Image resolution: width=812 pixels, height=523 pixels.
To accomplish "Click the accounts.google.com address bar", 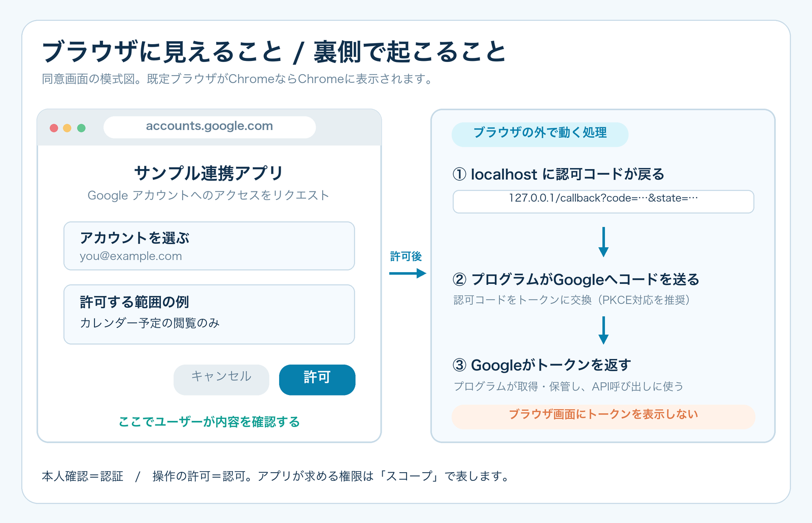I will (x=210, y=127).
